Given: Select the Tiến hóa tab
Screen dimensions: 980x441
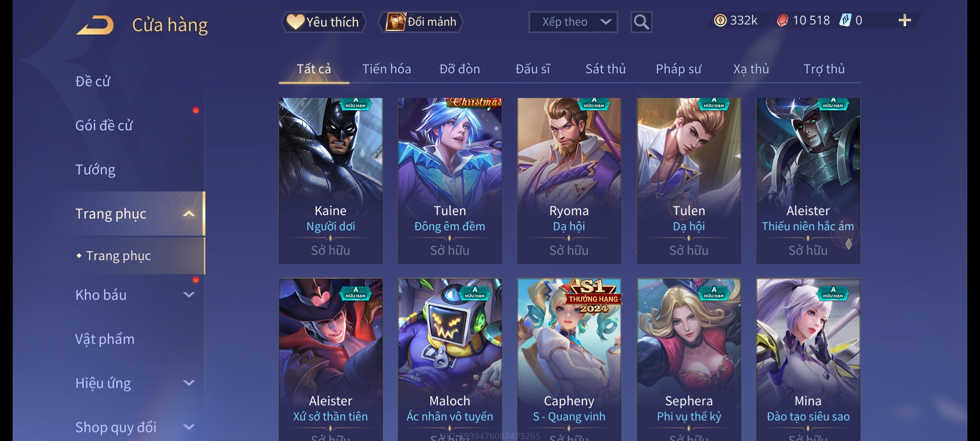Looking at the screenshot, I should [x=386, y=69].
